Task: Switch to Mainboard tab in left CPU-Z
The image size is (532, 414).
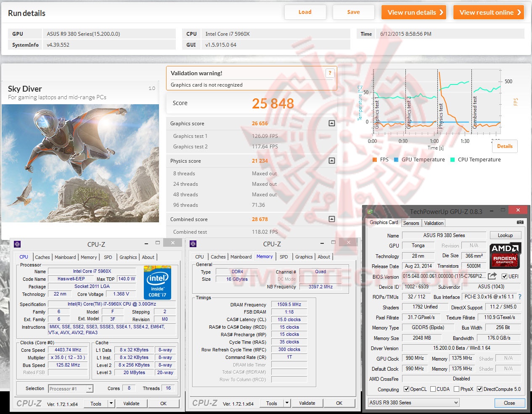Action: point(65,257)
